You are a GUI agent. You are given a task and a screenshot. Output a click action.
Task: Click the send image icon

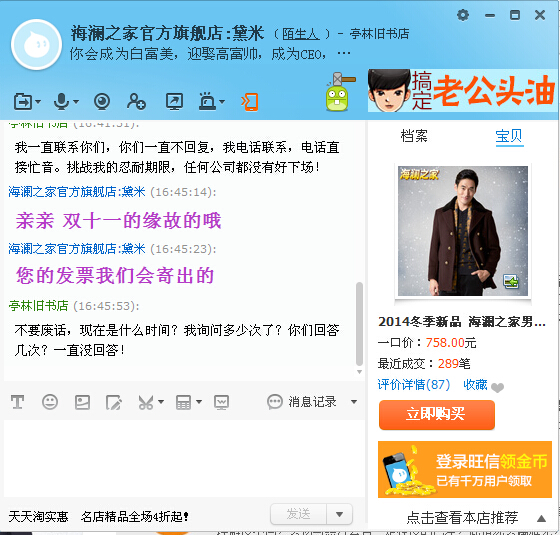[82, 402]
